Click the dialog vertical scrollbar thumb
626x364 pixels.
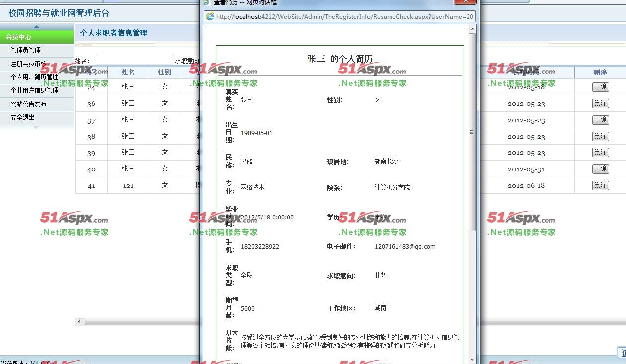point(472,133)
